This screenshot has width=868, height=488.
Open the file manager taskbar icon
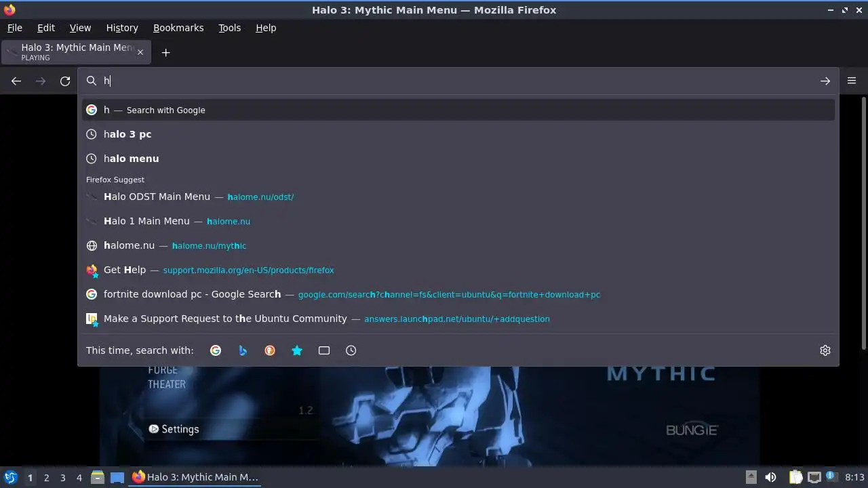pos(97,477)
